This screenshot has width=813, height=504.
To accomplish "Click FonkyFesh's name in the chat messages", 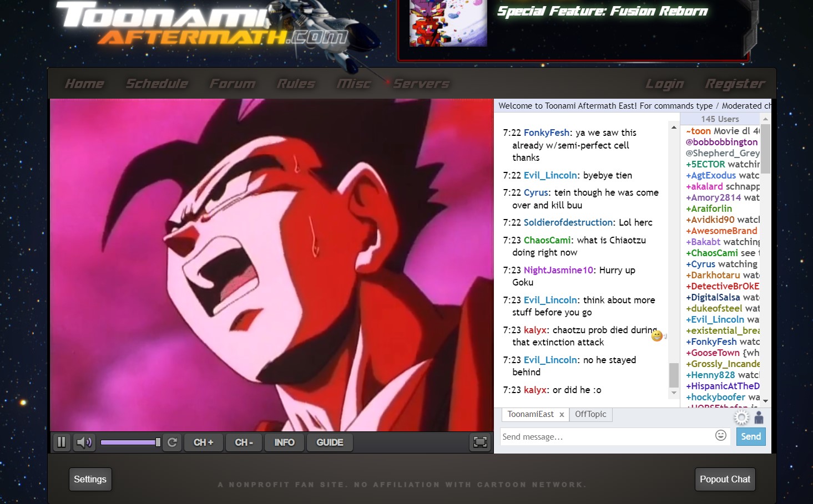I will 547,133.
